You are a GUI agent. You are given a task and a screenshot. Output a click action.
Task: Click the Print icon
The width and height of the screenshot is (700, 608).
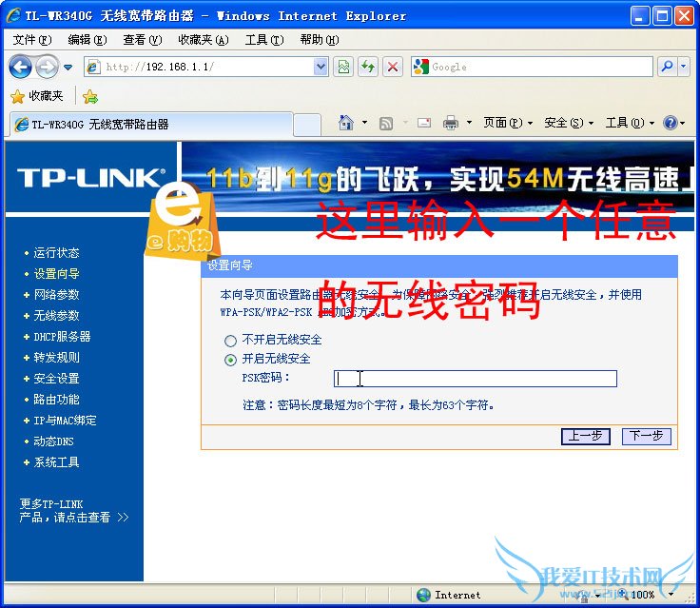coord(451,123)
